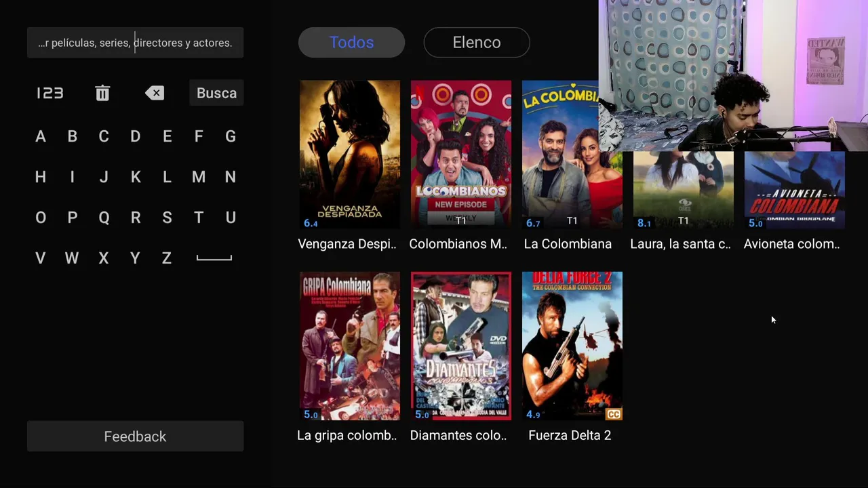868x488 pixels.
Task: Select letter W on keyboard
Action: tap(72, 258)
